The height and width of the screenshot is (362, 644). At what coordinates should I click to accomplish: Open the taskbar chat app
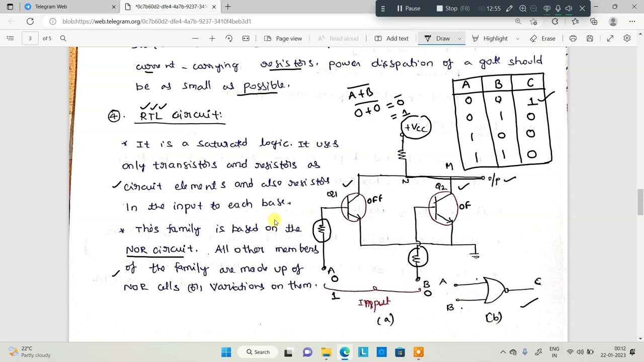(307, 352)
